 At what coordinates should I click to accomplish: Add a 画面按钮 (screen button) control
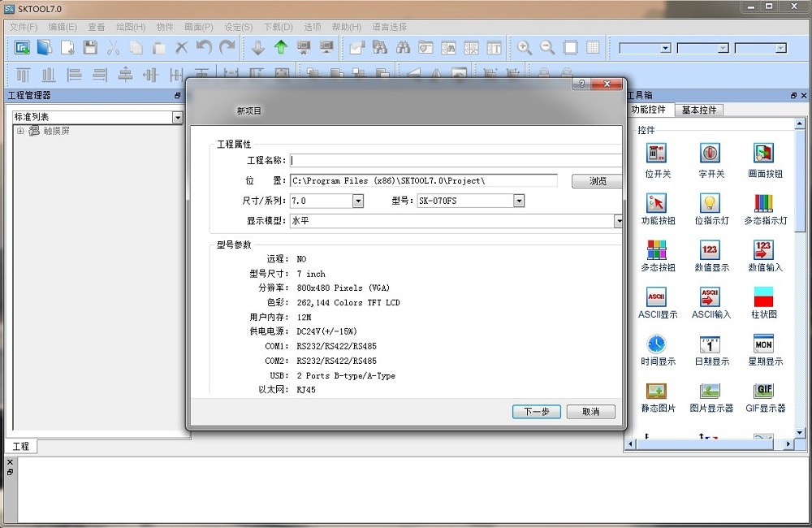point(763,154)
